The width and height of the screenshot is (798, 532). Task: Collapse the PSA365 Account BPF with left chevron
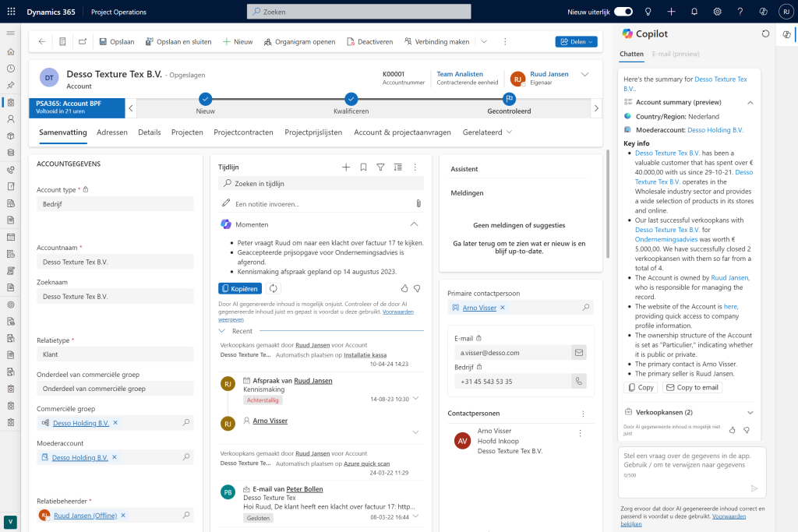tap(131, 107)
